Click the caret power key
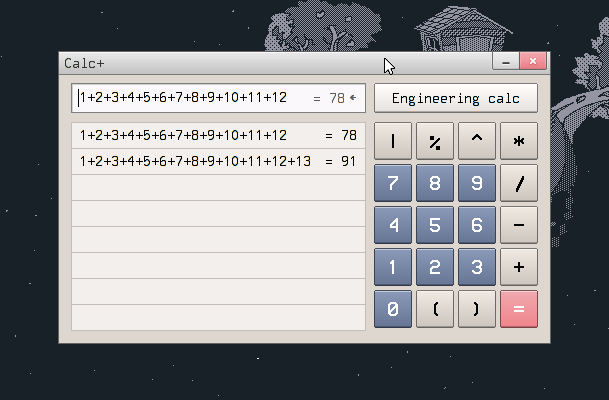The image size is (609, 400). point(476,142)
